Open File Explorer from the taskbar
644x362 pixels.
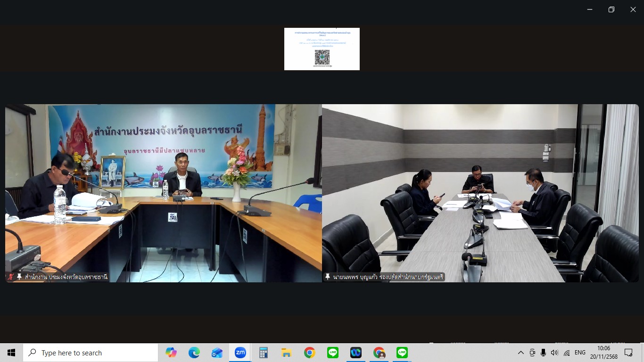coord(287,353)
